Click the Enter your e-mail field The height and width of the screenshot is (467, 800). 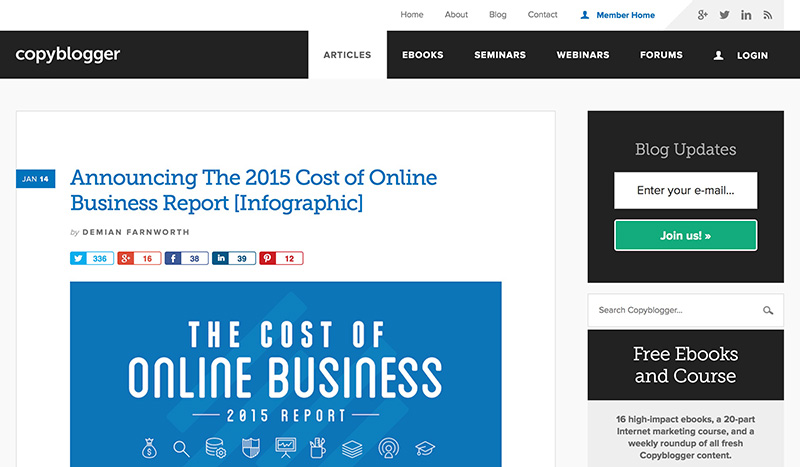point(685,190)
